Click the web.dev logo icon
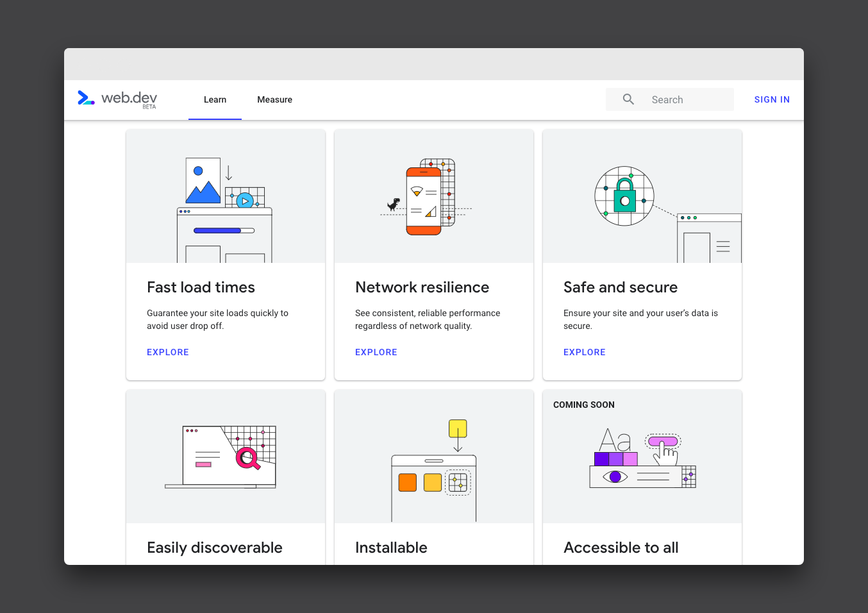 [85, 98]
